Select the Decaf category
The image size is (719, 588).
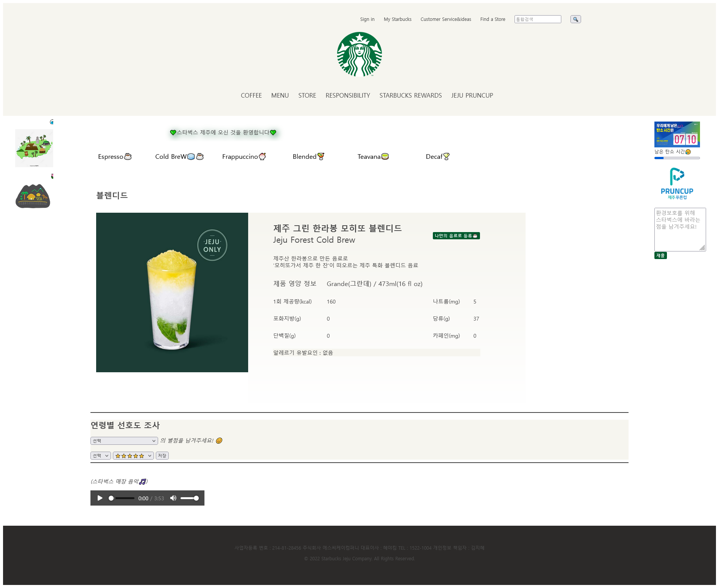click(x=438, y=156)
